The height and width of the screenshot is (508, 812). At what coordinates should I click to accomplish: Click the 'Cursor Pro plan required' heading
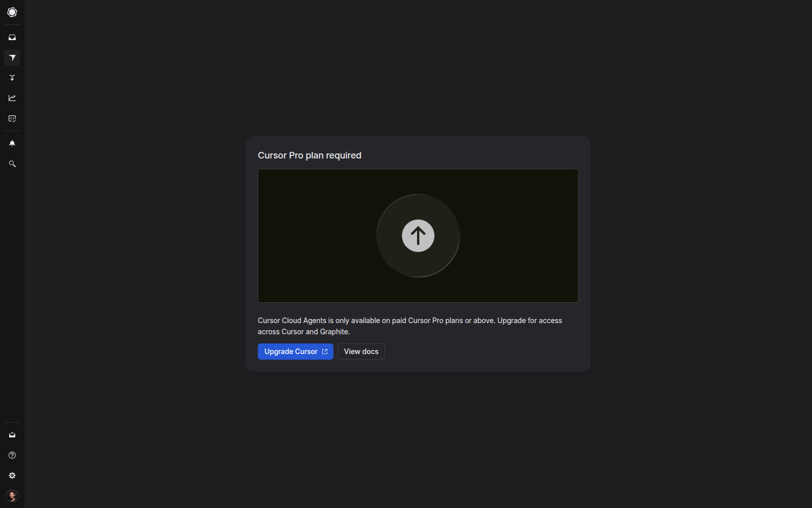pos(310,155)
